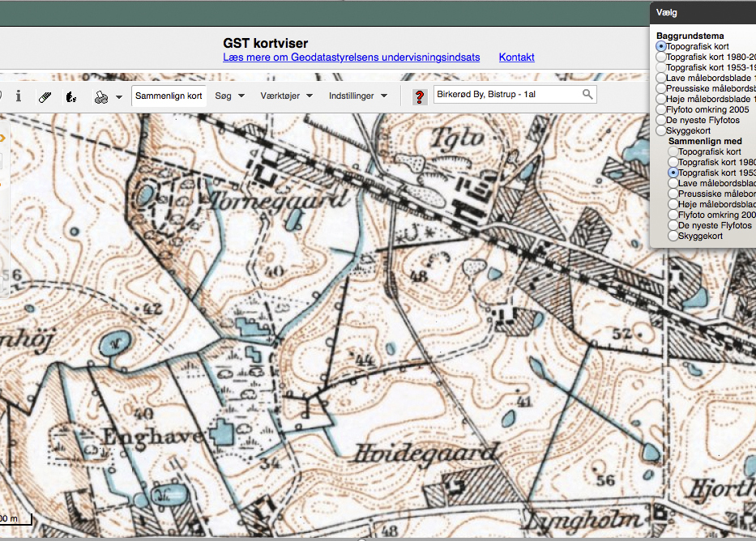The image size is (756, 541).
Task: Open the Værktøjer dropdown
Action: 286,96
